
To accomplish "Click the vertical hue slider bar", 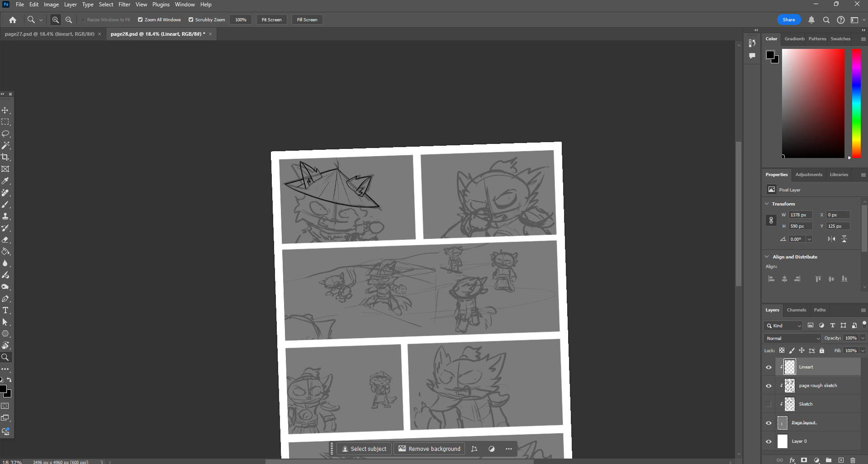I will point(856,103).
